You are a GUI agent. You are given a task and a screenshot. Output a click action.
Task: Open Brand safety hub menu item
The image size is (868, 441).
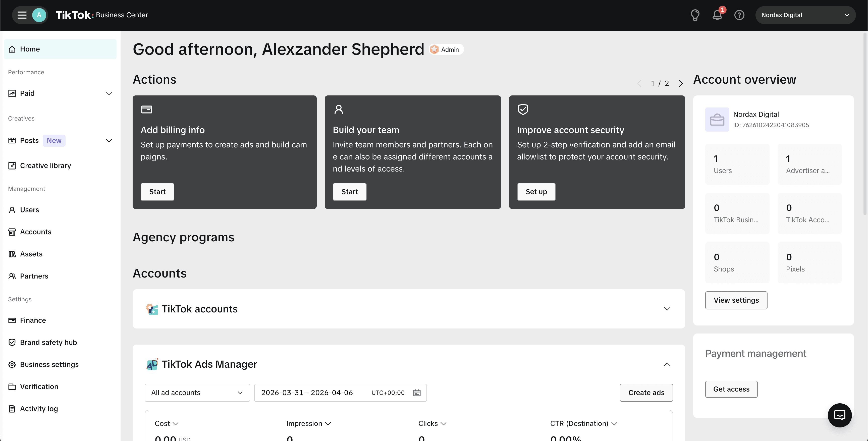(48, 342)
